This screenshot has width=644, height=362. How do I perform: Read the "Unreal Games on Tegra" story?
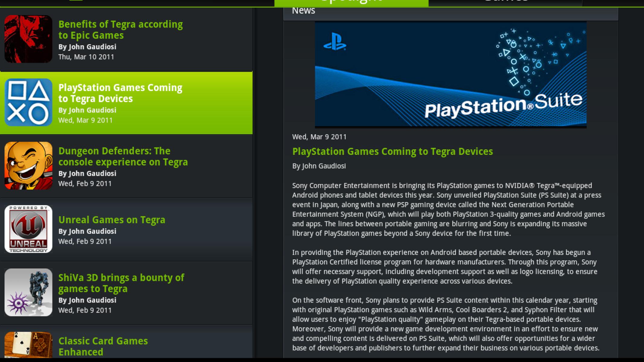click(x=112, y=220)
